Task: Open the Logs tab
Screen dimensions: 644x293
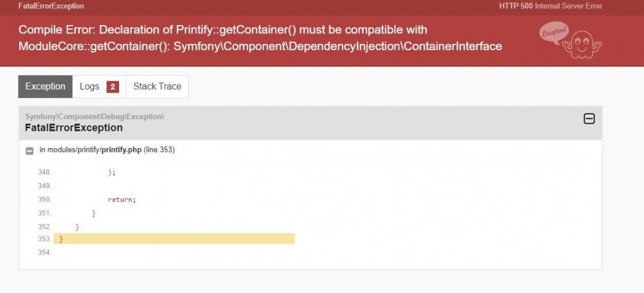Action: pos(90,86)
